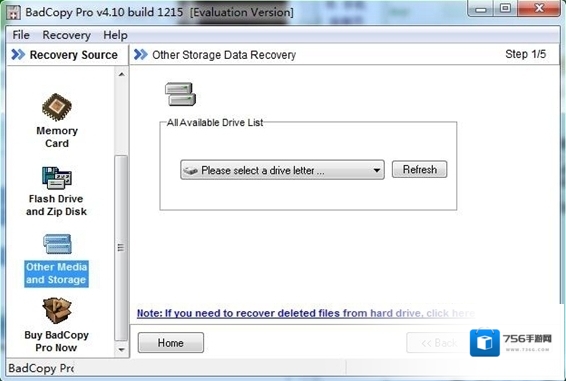Open the Recovery menu
Image resolution: width=566 pixels, height=381 pixels.
pyautogui.click(x=66, y=35)
